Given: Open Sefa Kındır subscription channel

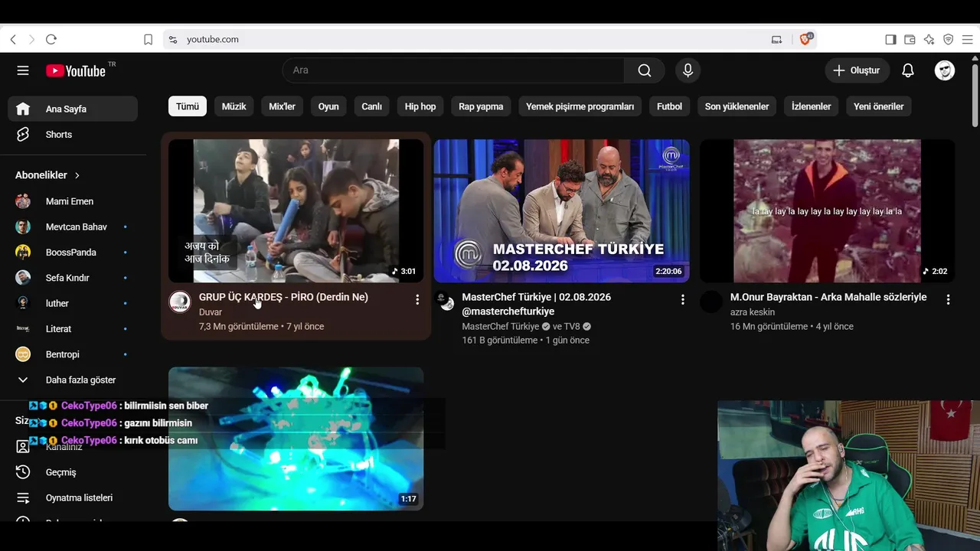Looking at the screenshot, I should 73,278.
